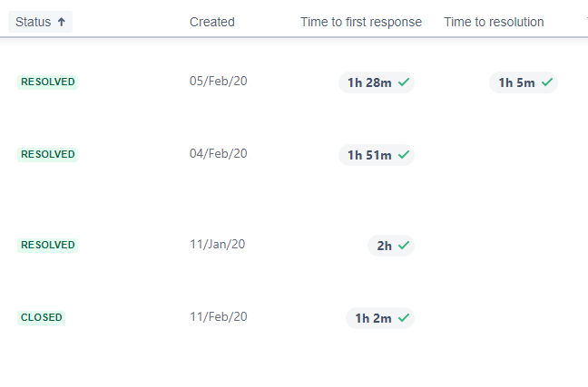This screenshot has height=387, width=588.
Task: Select the CLOSED status badge
Action: click(x=41, y=318)
